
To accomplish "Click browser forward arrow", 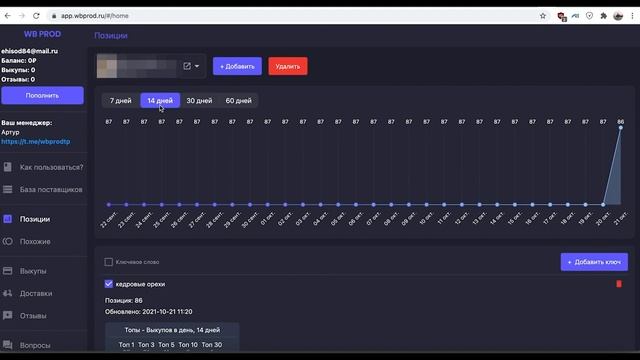I will tap(22, 16).
